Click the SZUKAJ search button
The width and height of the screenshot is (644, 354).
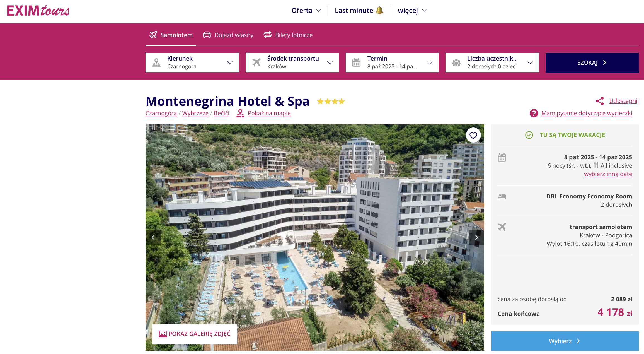pos(592,63)
